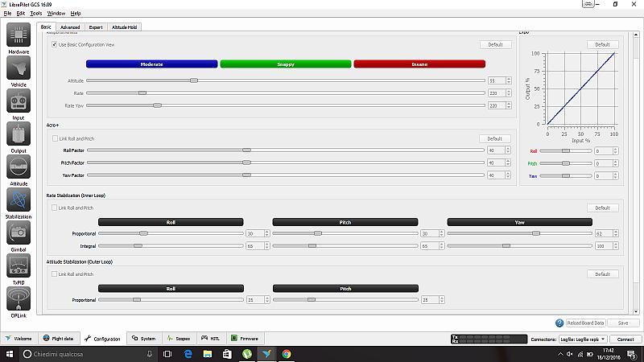644x362 pixels.
Task: Open the Vehicle configuration section
Action: (x=19, y=71)
